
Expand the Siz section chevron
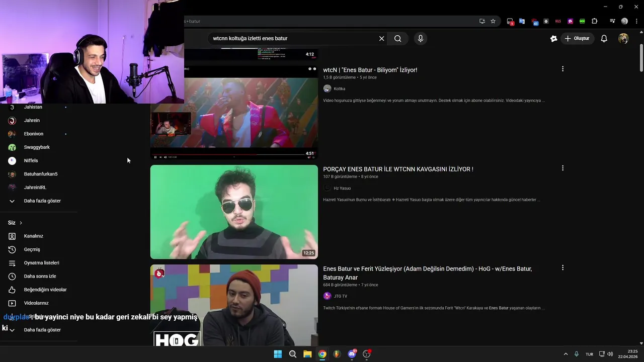pos(21,223)
